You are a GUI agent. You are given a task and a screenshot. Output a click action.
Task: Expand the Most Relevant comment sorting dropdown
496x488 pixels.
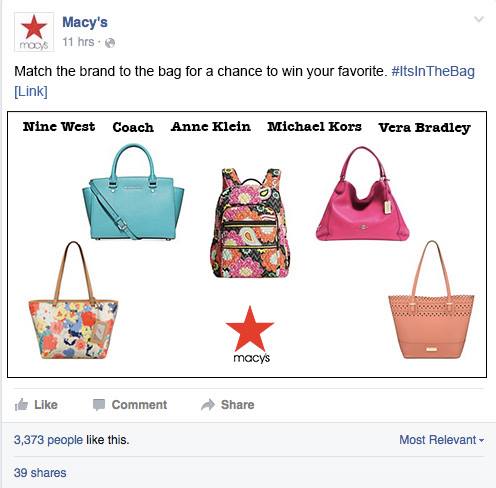(441, 440)
